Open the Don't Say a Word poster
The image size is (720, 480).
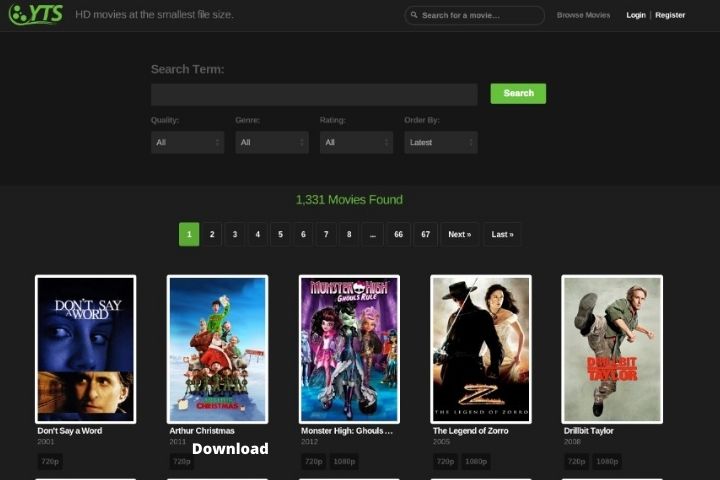(85, 349)
